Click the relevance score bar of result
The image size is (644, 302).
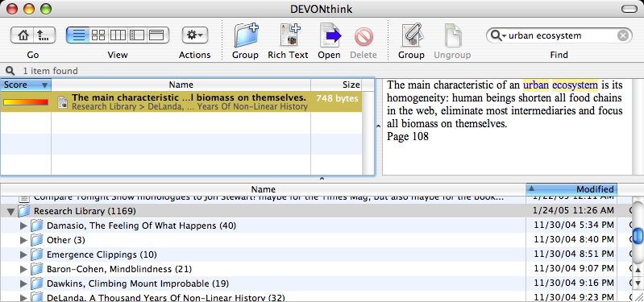tap(26, 102)
